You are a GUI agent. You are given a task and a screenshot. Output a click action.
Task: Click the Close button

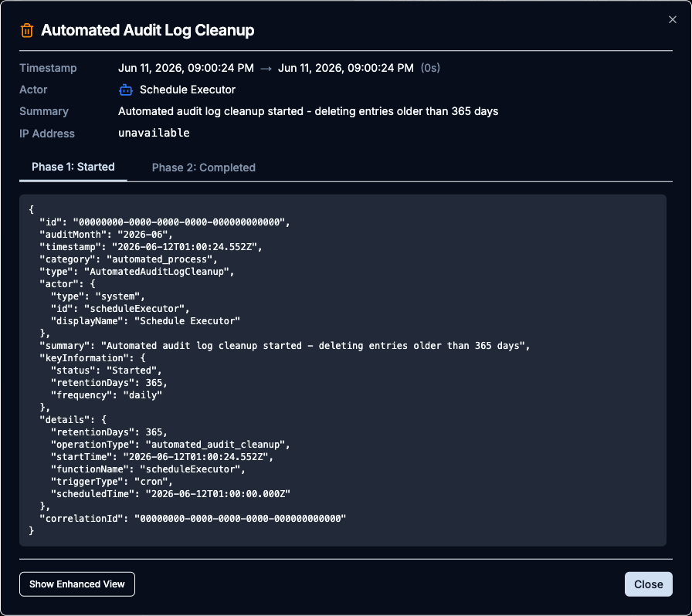click(648, 584)
